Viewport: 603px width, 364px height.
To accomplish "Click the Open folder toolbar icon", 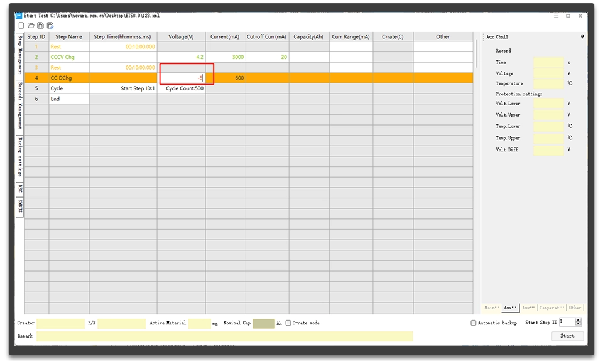I will (31, 26).
